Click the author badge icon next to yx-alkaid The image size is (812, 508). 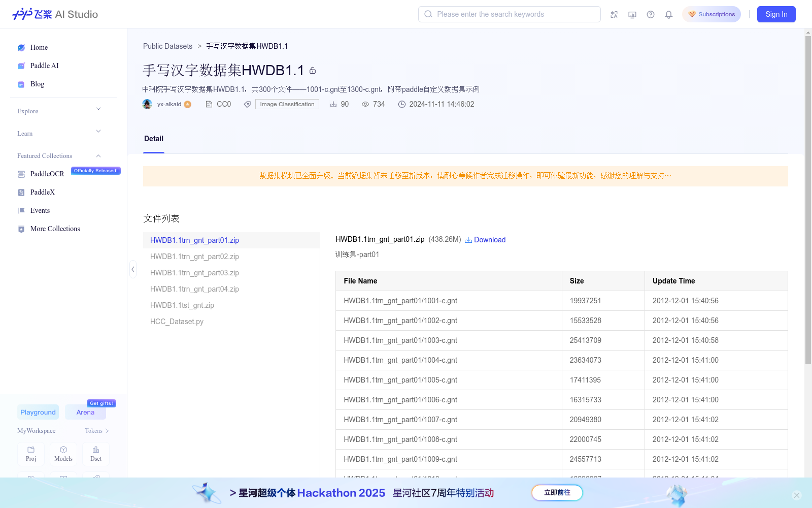pos(188,104)
